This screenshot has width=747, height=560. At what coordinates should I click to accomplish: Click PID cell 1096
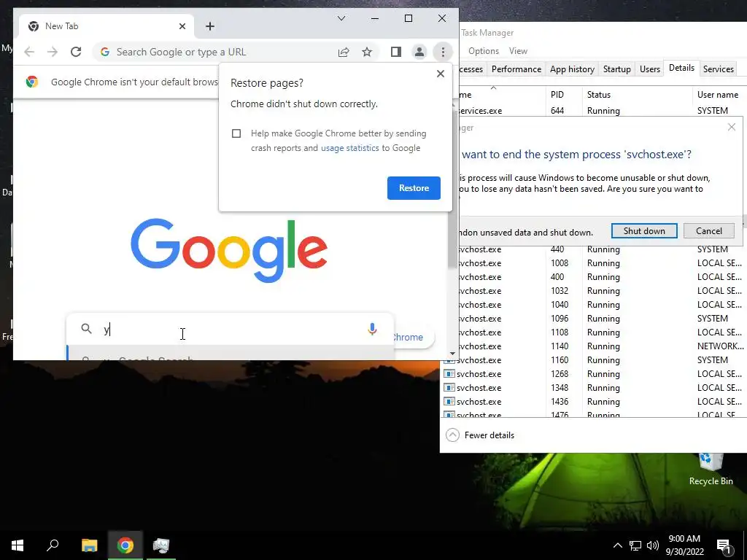click(560, 318)
